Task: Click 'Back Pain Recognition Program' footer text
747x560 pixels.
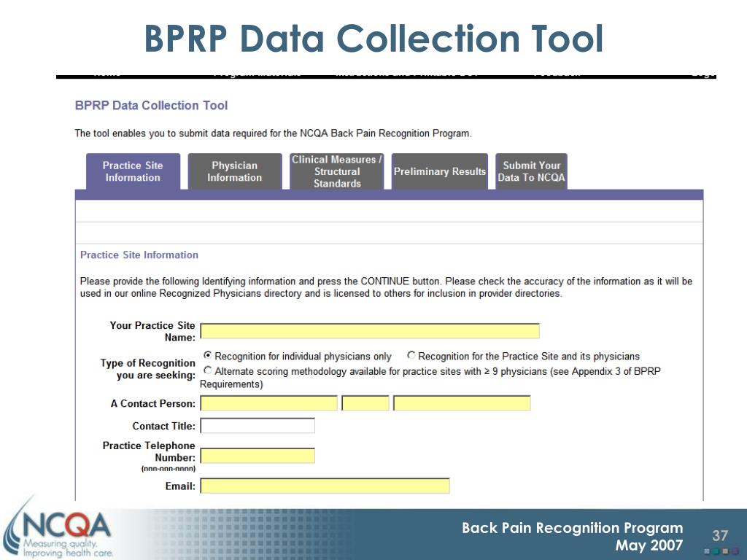Action: 572,528
